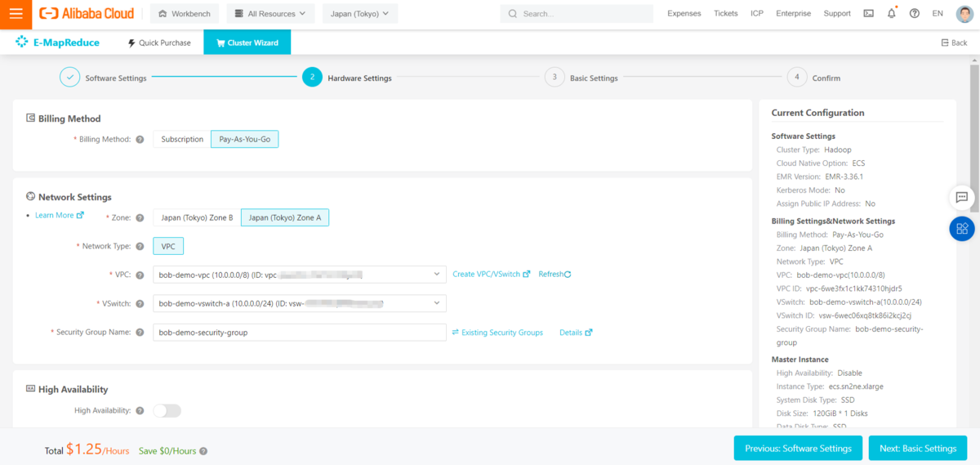980x465 pixels.
Task: Click the help icon next to VSwitch label
Action: tap(140, 304)
